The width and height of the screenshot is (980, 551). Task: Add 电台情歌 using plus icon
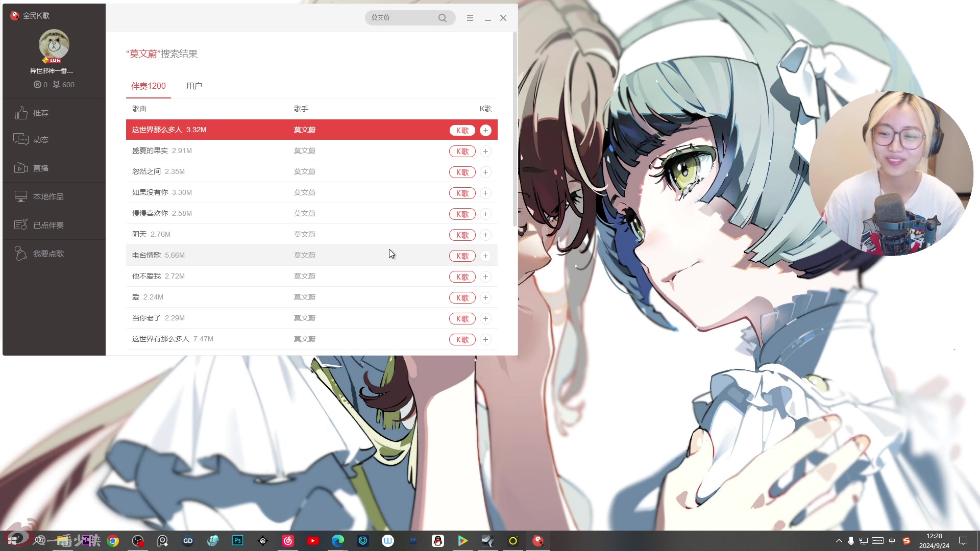pos(485,256)
